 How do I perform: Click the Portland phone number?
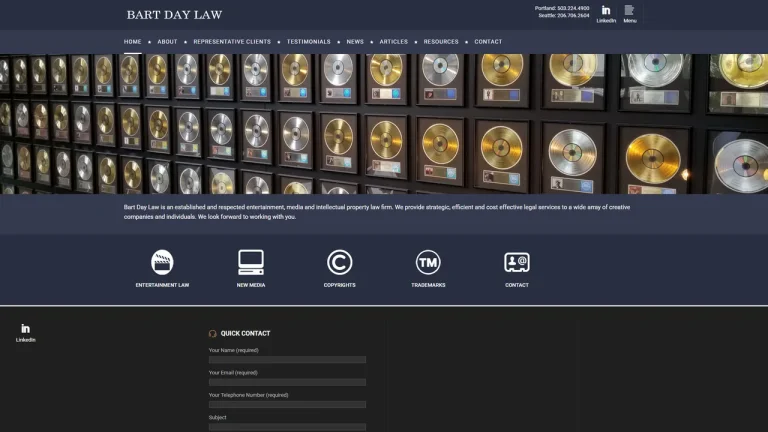(x=573, y=8)
